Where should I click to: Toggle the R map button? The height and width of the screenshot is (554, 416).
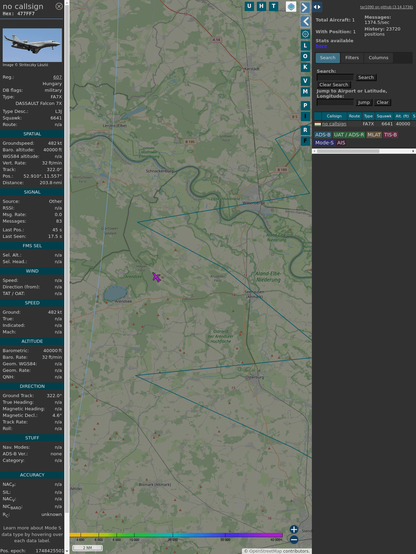point(305,130)
